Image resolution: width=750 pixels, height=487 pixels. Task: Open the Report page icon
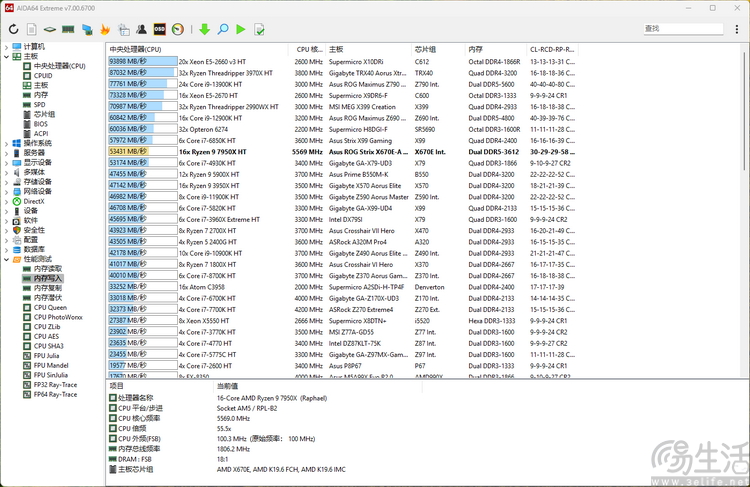(32, 30)
